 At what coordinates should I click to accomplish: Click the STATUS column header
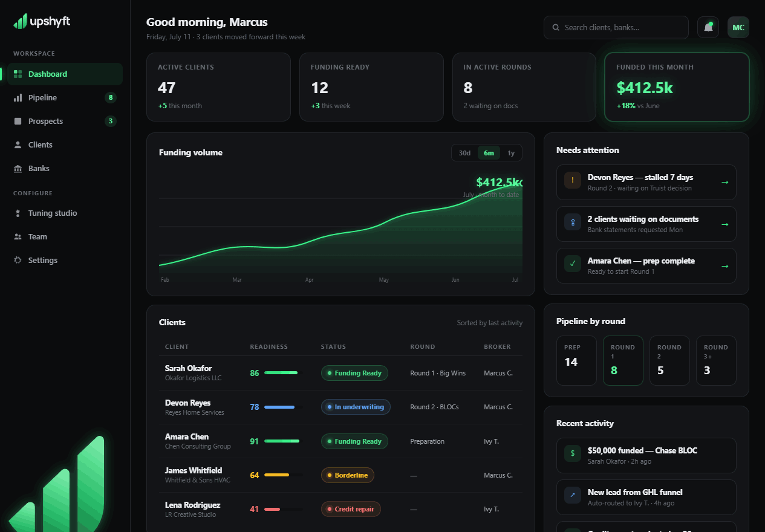(333, 347)
